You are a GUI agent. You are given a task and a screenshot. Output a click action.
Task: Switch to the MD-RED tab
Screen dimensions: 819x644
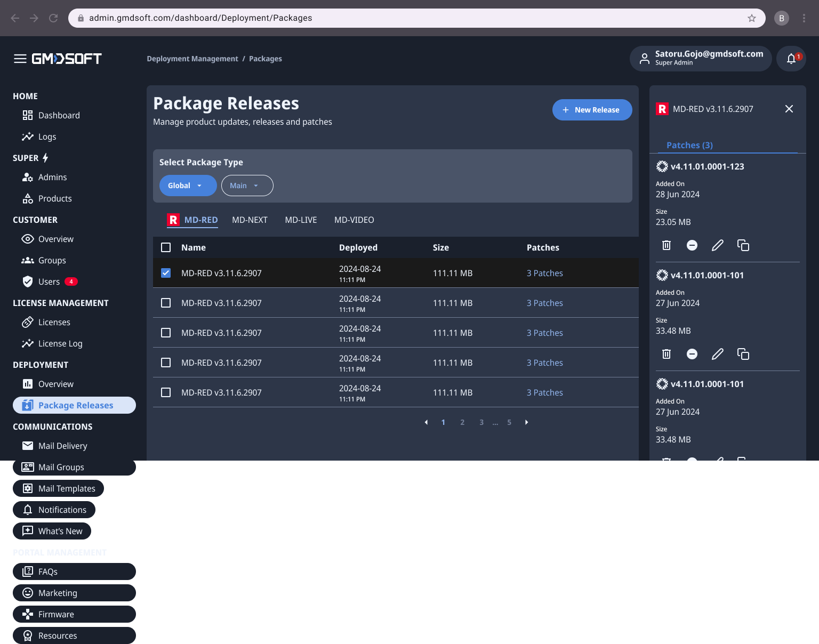[x=192, y=220]
